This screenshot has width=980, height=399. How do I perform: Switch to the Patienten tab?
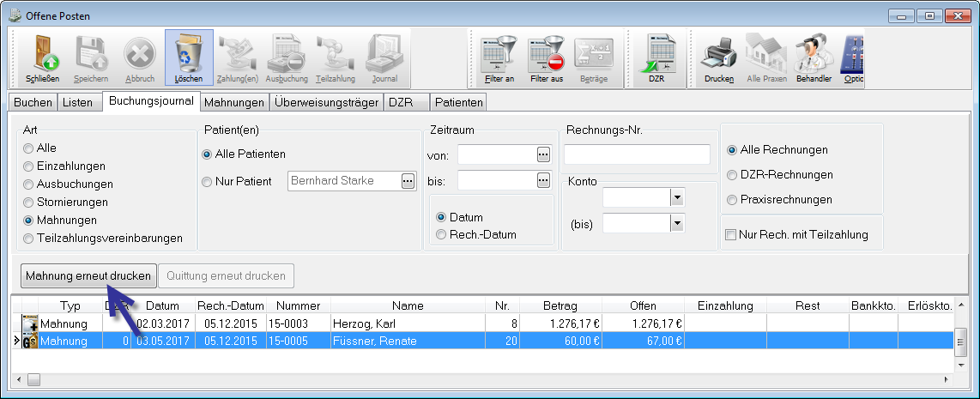[459, 103]
